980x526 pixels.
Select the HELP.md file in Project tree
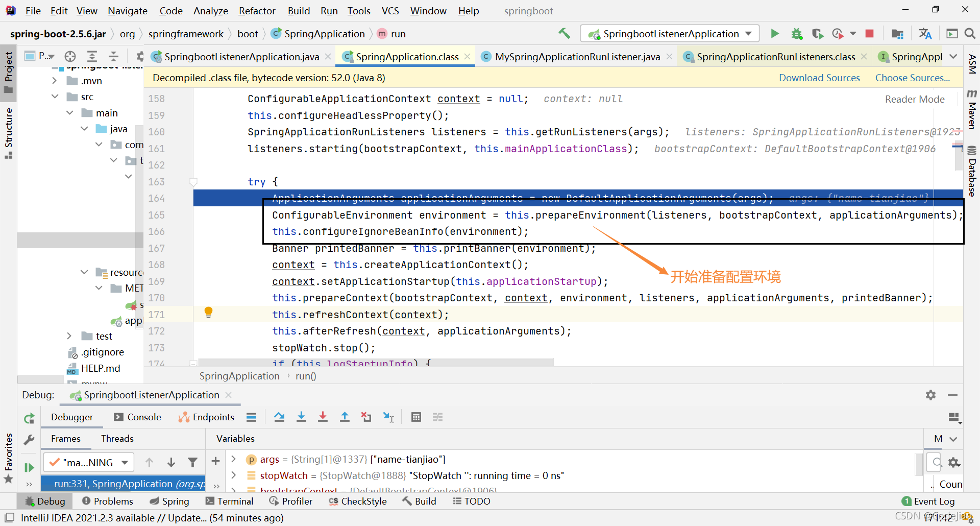coord(101,368)
